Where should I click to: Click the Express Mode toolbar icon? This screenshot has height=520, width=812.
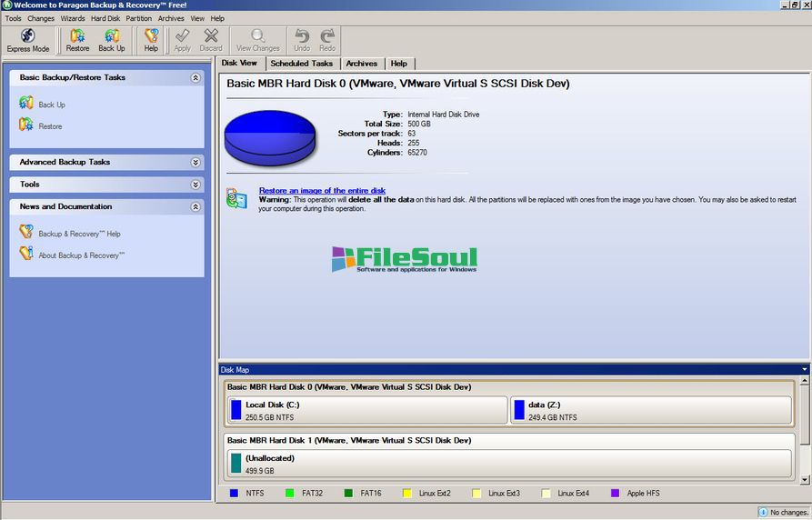(28, 36)
